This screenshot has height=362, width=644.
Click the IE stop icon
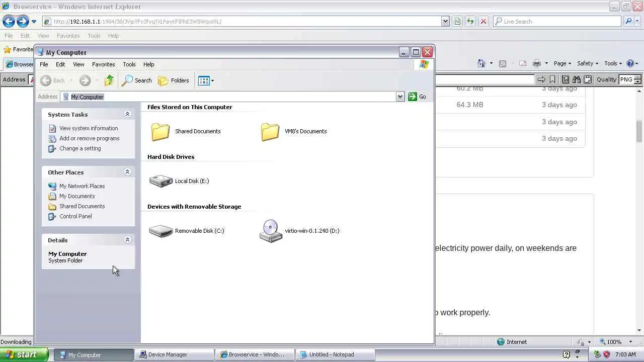point(483,21)
